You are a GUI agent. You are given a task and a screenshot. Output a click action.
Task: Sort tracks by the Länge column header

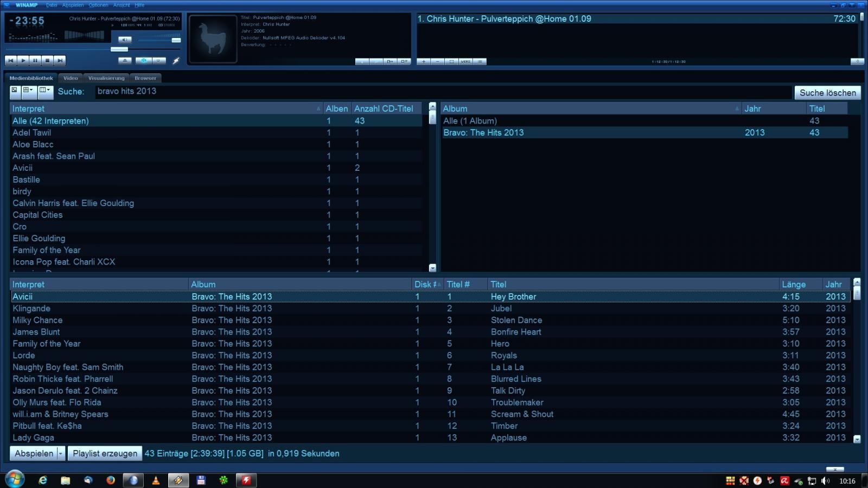click(801, 284)
